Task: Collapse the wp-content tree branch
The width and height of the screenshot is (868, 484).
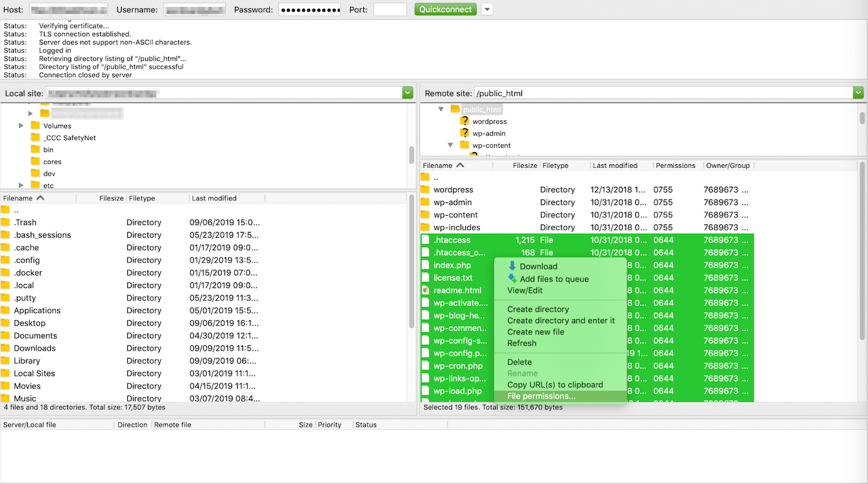Action: pos(451,145)
